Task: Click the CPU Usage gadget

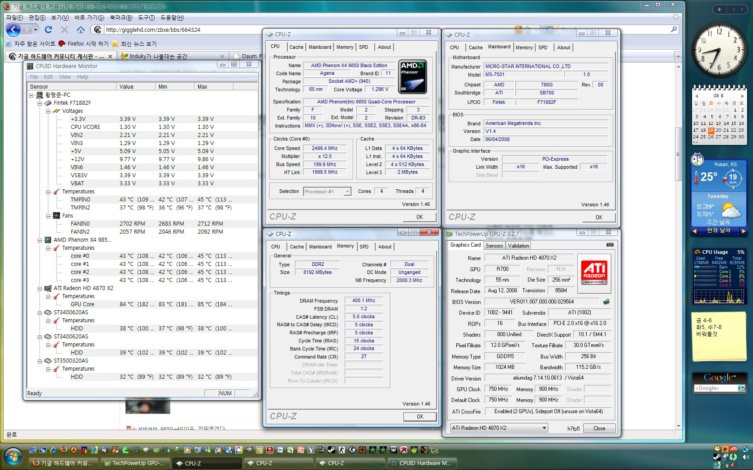Action: tap(718, 276)
